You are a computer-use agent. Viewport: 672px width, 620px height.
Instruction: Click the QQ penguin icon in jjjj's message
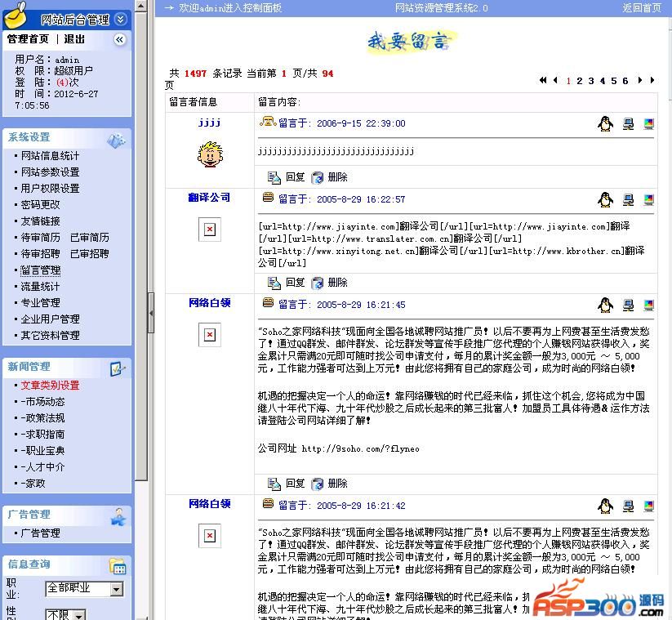click(x=605, y=124)
